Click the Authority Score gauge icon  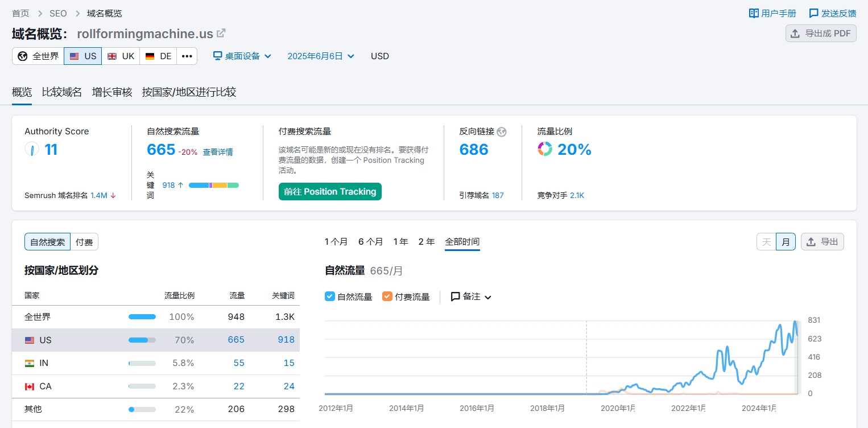[32, 149]
